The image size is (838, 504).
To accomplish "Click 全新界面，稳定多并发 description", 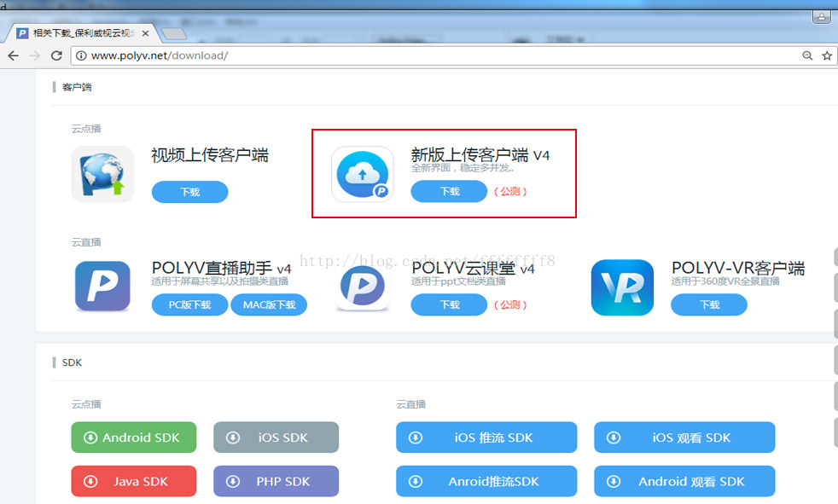I will 463,168.
